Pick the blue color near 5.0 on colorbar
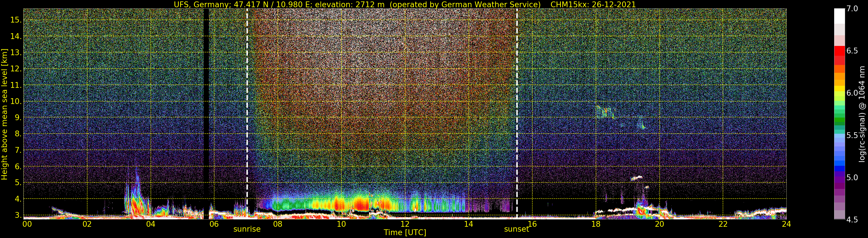The width and height of the screenshot is (868, 238). pos(839,169)
